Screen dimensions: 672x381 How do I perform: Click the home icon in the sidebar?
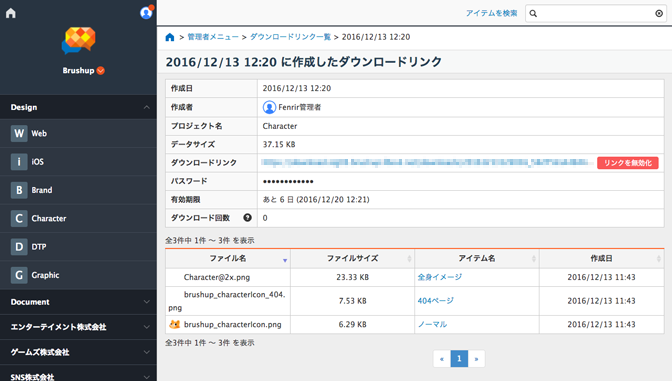click(x=11, y=13)
